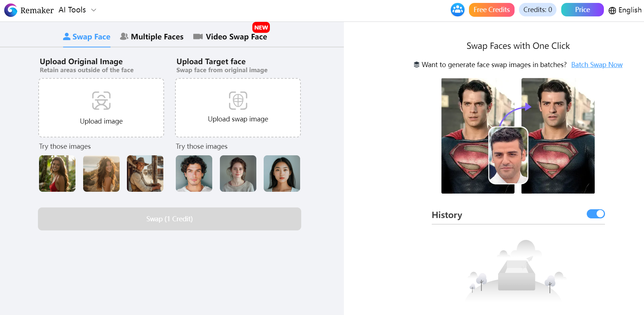Click the Upload Target face heading
Image resolution: width=644 pixels, height=315 pixels.
coord(211,62)
